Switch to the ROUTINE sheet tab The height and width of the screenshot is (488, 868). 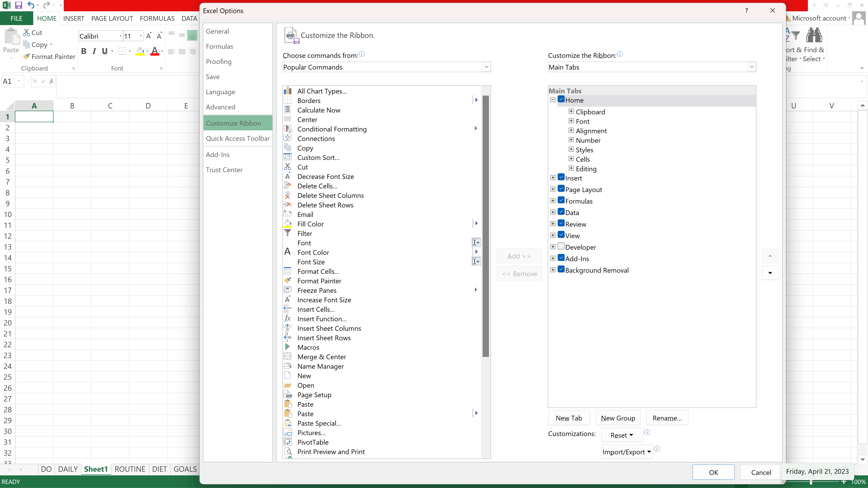pyautogui.click(x=130, y=469)
